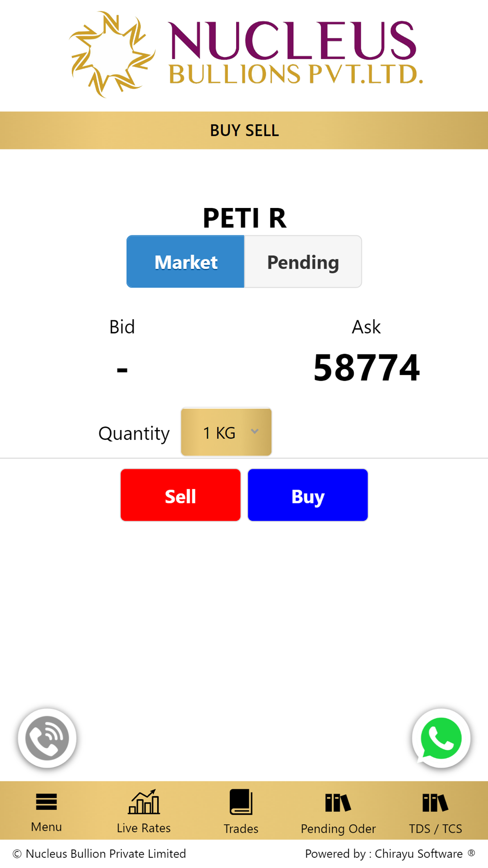The height and width of the screenshot is (868, 488).
Task: Open the Live Rates chart icon
Action: coord(143,802)
